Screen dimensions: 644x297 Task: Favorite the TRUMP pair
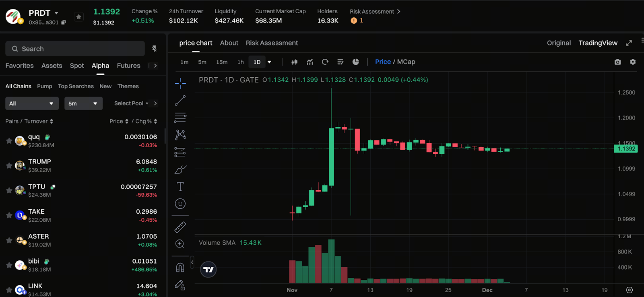tap(9, 165)
